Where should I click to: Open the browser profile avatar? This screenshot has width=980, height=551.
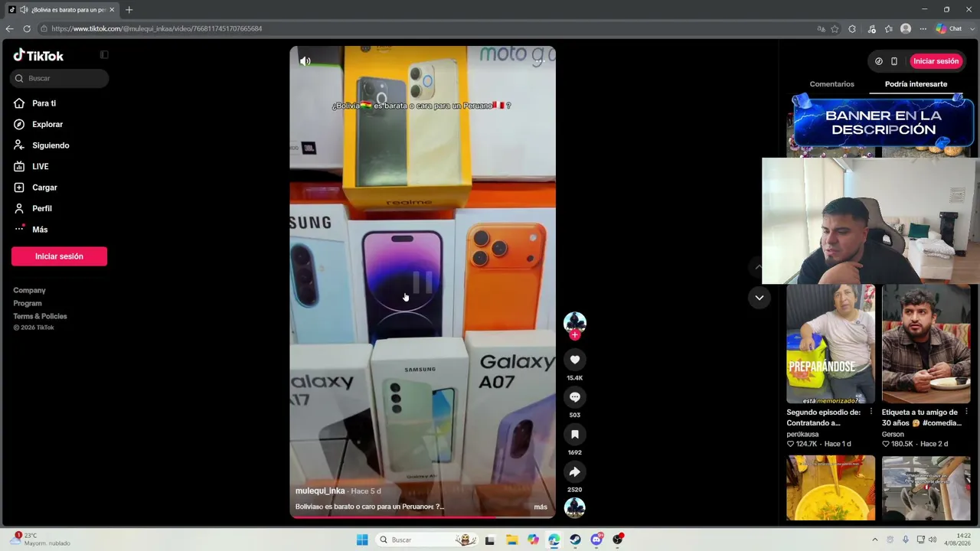tap(906, 29)
